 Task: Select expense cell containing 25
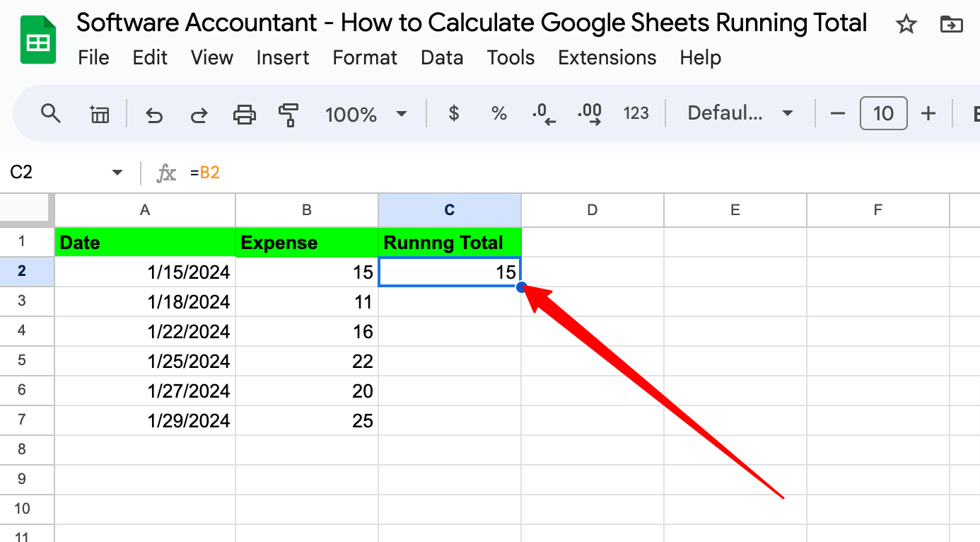[307, 421]
